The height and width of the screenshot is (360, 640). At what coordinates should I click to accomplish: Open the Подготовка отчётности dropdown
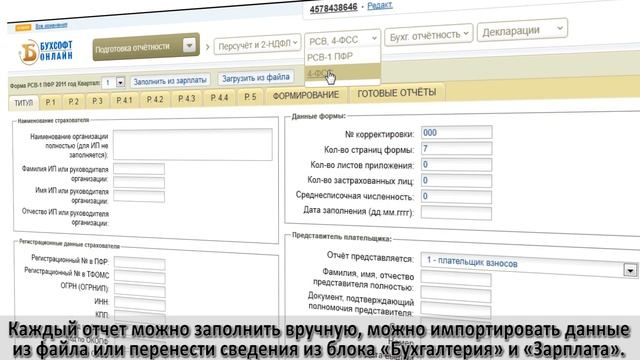click(x=146, y=47)
